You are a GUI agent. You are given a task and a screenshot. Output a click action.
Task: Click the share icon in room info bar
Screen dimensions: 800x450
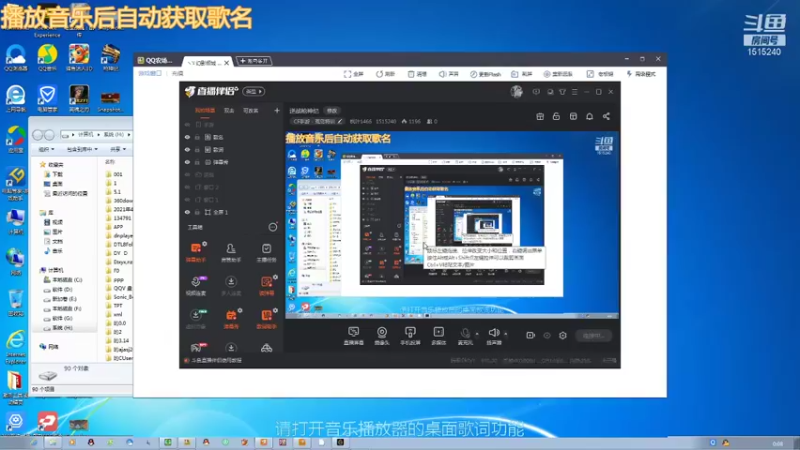tap(606, 116)
